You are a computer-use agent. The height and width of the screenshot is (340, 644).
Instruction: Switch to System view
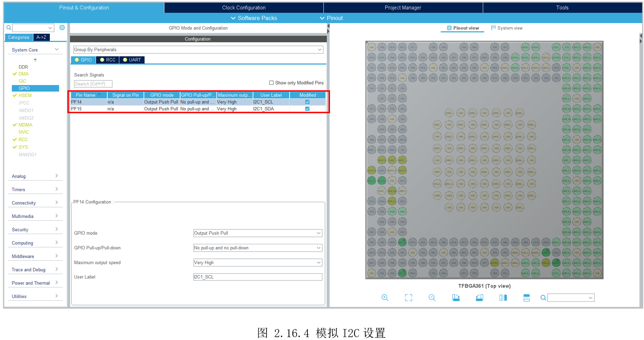[x=507, y=28]
